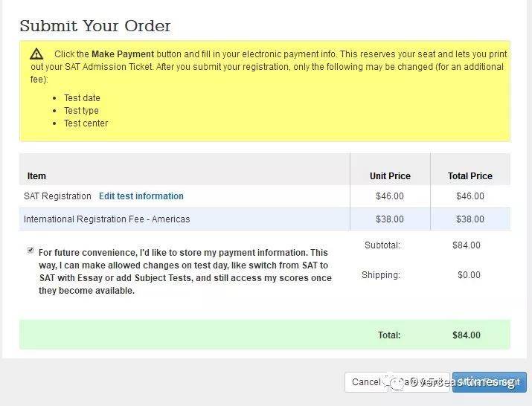Screen dimensions: 532x406
Task: Click the Test center bullet item
Action: coord(86,123)
